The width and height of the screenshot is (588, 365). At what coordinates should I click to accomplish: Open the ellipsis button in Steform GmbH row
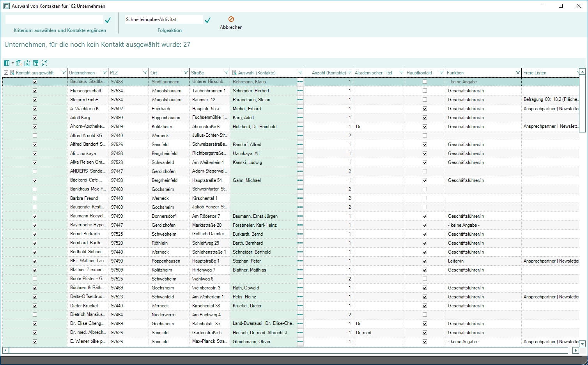[x=300, y=100]
